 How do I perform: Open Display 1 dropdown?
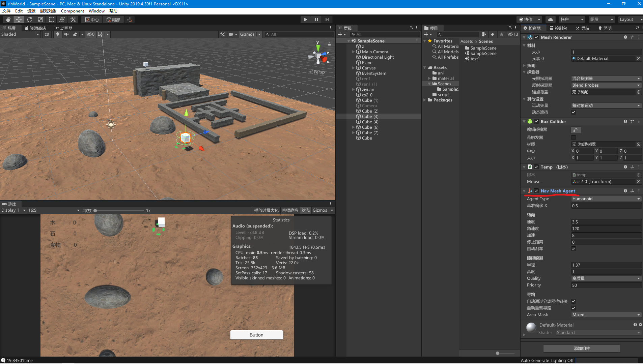pos(13,210)
